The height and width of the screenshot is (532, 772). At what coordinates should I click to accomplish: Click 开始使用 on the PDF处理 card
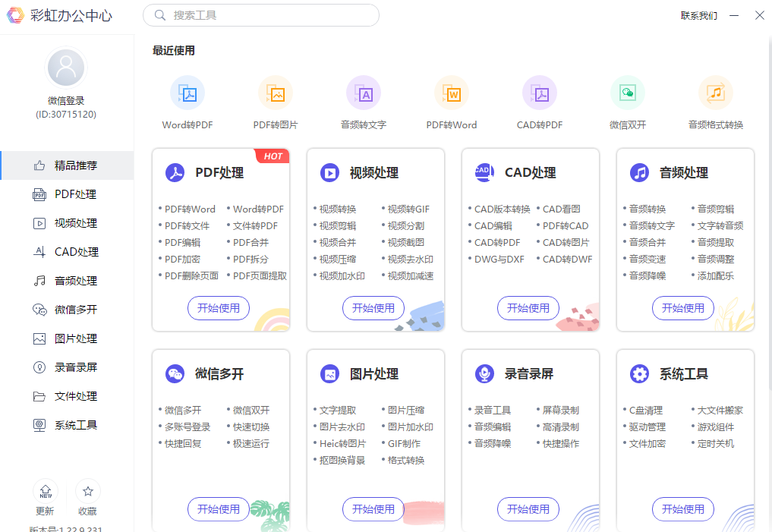coord(219,308)
